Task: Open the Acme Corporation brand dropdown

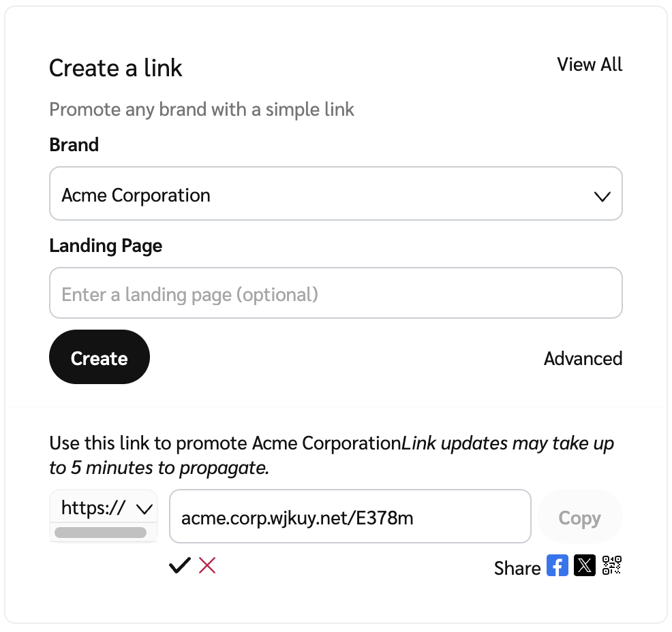Action: tap(335, 194)
